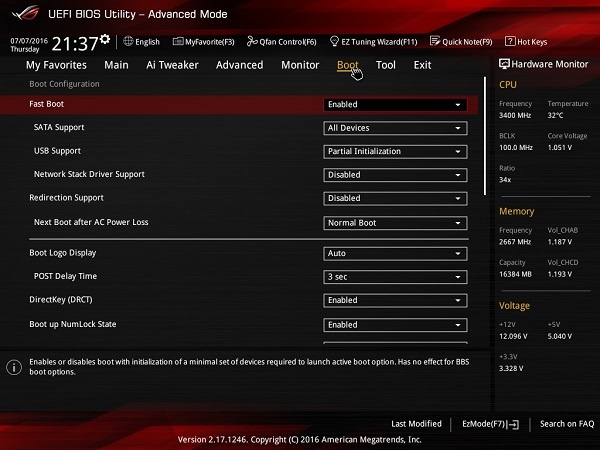Screen dimensions: 600x450
Task: Click the Last Modified button
Action: tap(416, 424)
